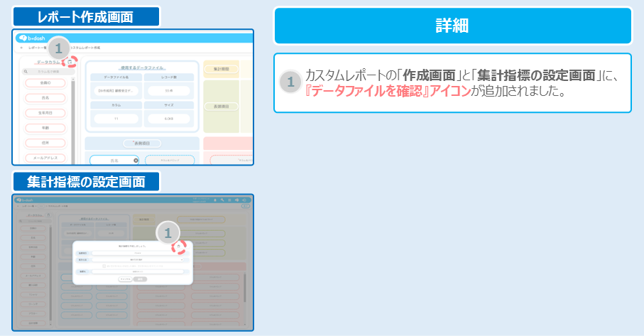The image size is (644, 336).
Task: Click the back arrow in report creation breadcrumb
Action: [22, 48]
